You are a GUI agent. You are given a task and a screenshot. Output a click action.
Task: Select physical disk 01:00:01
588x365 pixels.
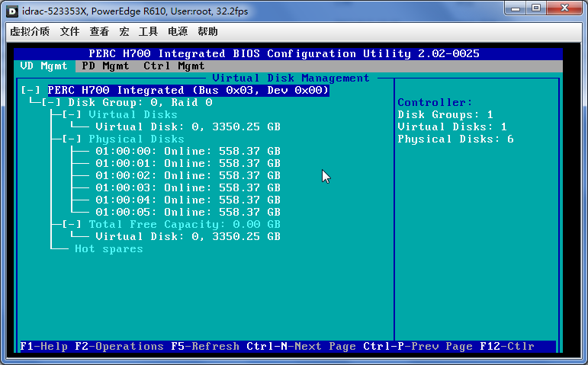pos(188,163)
